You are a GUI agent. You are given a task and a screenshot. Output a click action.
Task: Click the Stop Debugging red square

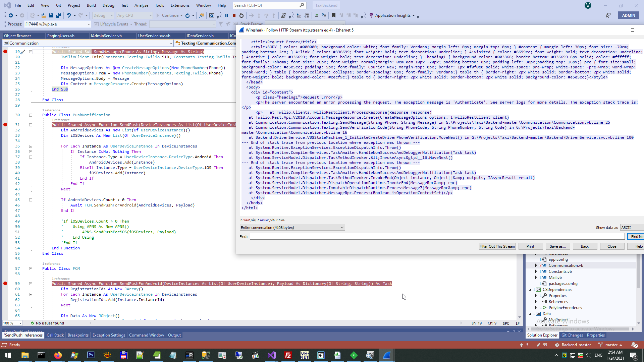click(234, 15)
